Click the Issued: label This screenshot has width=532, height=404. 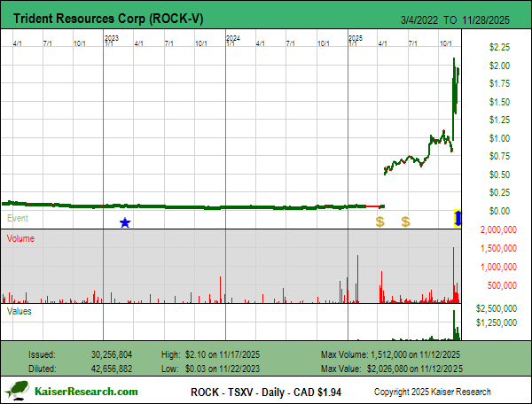click(x=42, y=355)
